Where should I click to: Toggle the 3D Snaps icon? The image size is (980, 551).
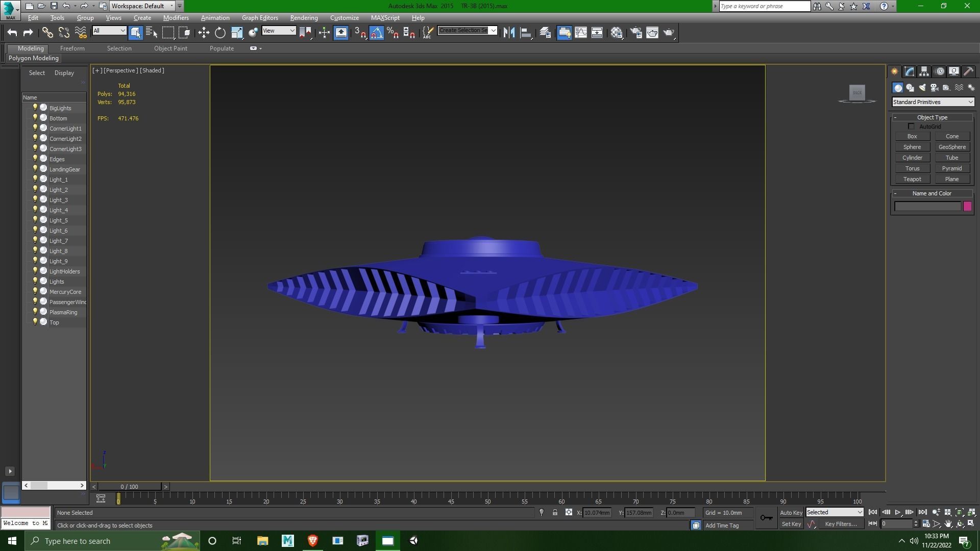click(360, 33)
